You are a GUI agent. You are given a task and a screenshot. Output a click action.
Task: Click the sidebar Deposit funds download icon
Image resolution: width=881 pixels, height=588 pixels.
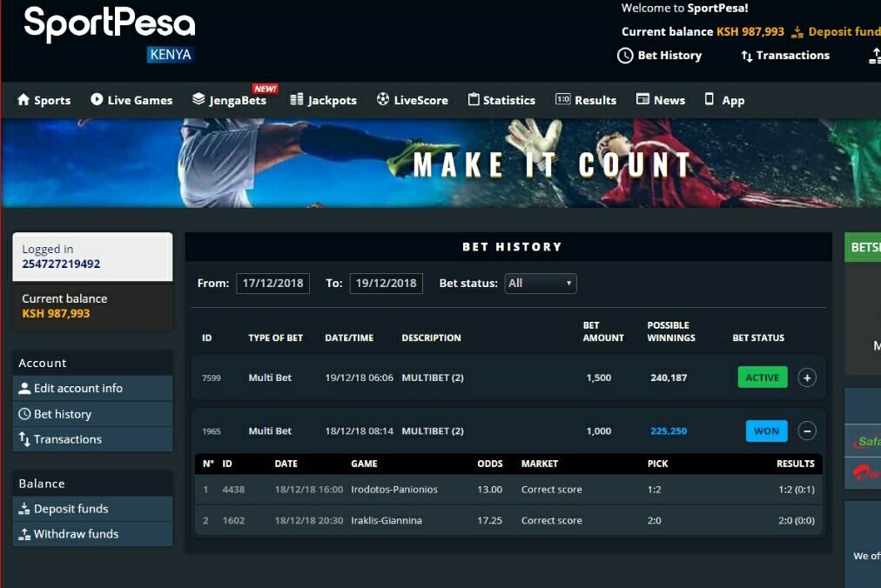[24, 509]
